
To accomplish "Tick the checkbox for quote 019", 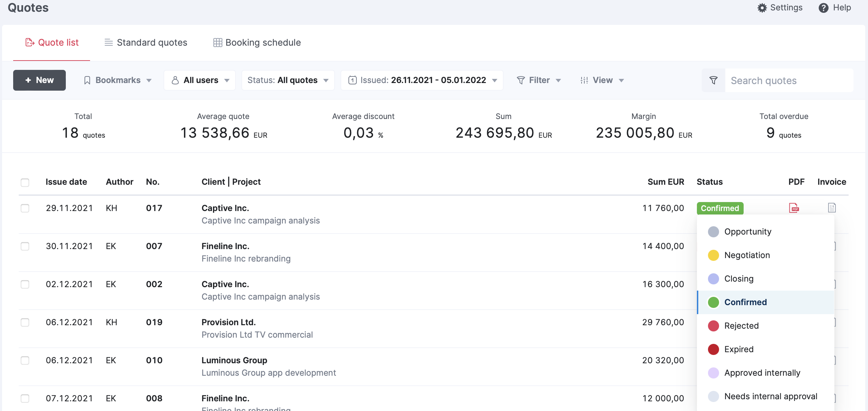I will click(25, 322).
